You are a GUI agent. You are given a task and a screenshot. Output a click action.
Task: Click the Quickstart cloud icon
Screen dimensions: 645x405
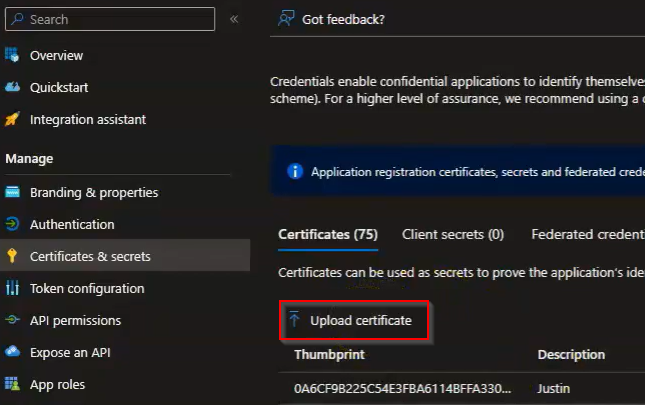point(13,87)
